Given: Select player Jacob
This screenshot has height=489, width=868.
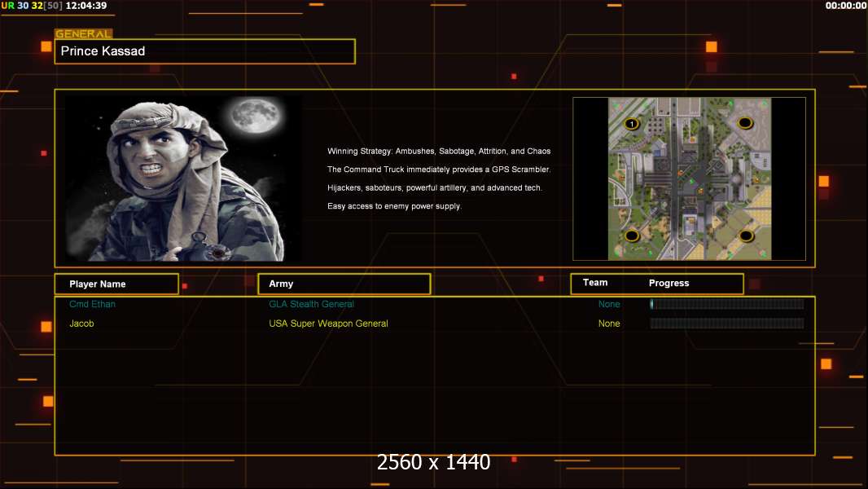Looking at the screenshot, I should pyautogui.click(x=81, y=324).
